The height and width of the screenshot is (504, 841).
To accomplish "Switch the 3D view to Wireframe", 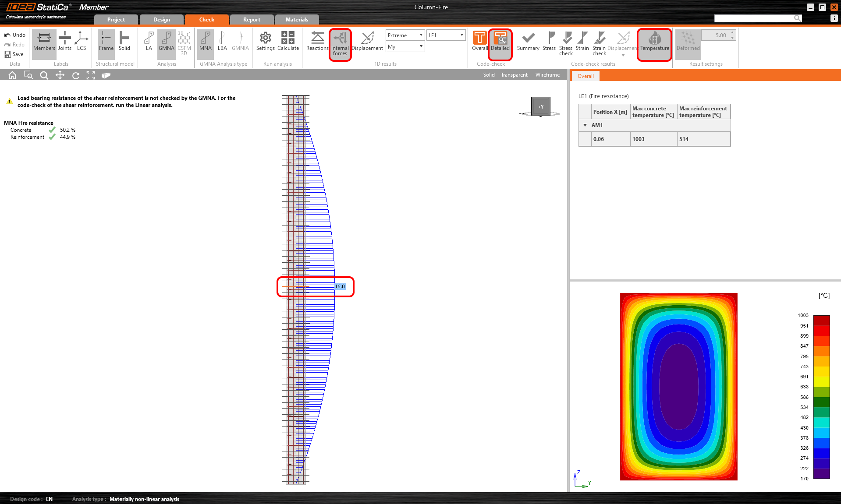I will 547,74.
